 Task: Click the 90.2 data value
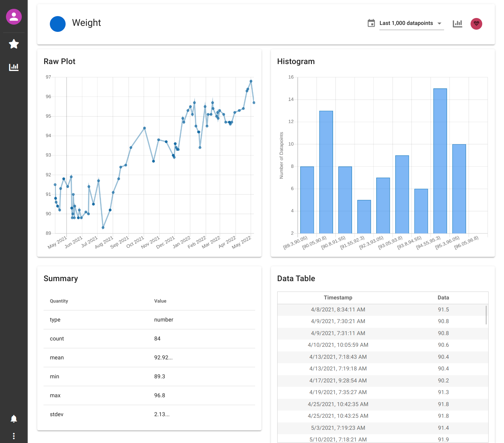[443, 381]
